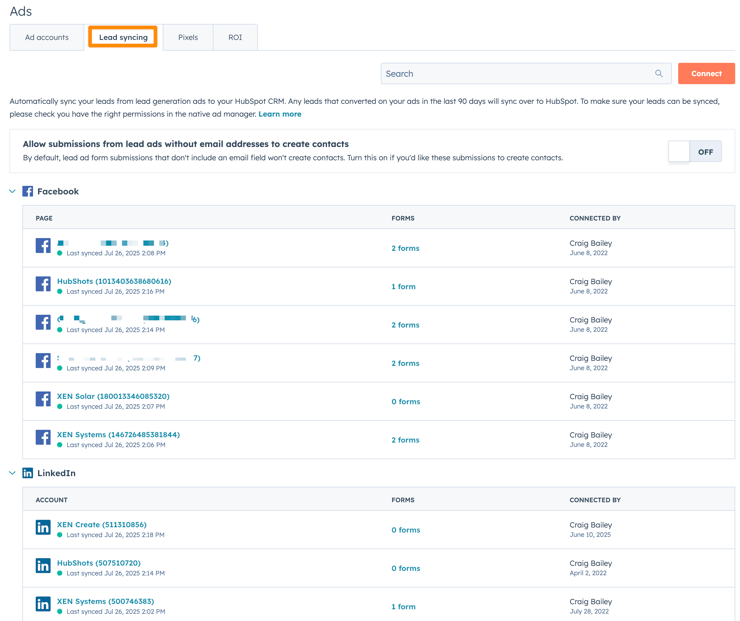740x621 pixels.
Task: Click Craig Bailey in XEN Solar row
Action: pos(591,396)
